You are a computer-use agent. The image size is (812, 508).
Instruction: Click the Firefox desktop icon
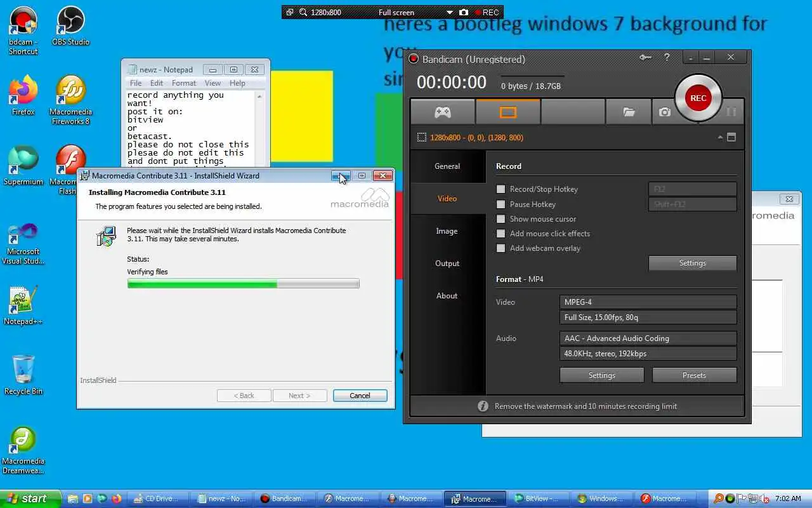point(23,96)
